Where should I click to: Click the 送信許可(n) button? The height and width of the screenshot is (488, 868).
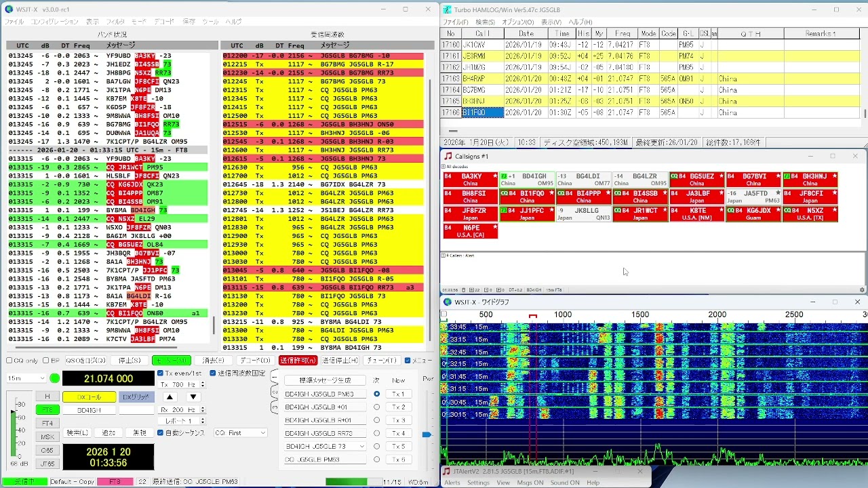click(298, 361)
